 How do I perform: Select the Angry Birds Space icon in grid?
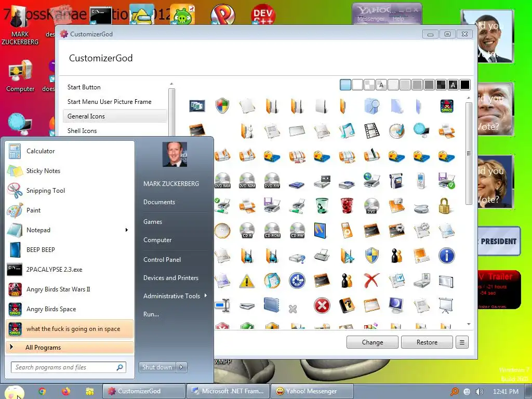click(447, 106)
